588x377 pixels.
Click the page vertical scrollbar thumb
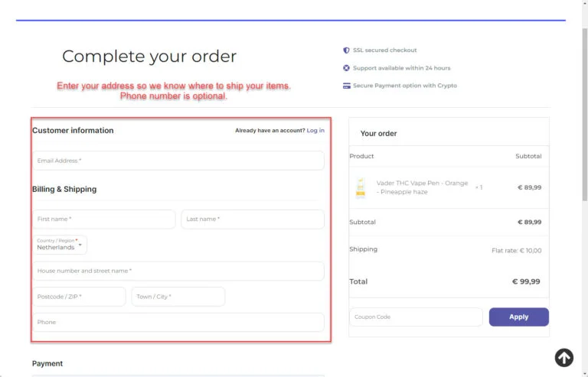click(585, 114)
